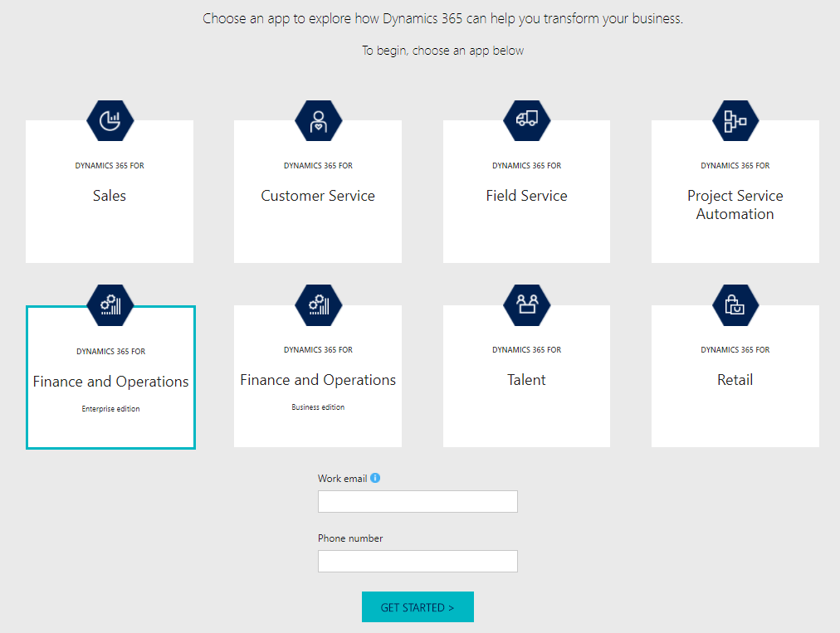The image size is (840, 633).
Task: Click 'DYNAMICS 365 FOR' text above Field Service
Action: click(526, 165)
